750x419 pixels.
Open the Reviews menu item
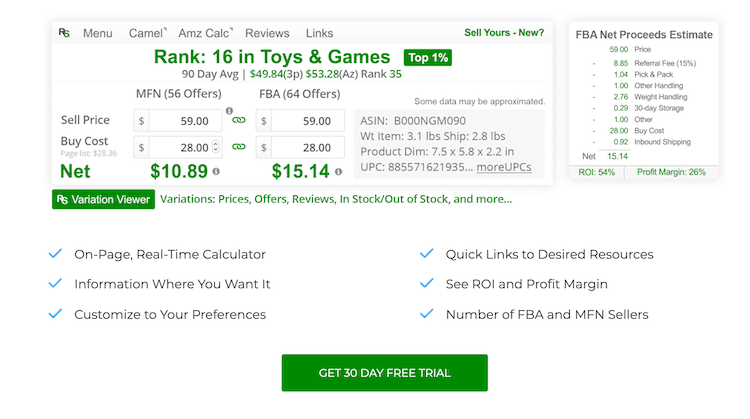(x=267, y=33)
